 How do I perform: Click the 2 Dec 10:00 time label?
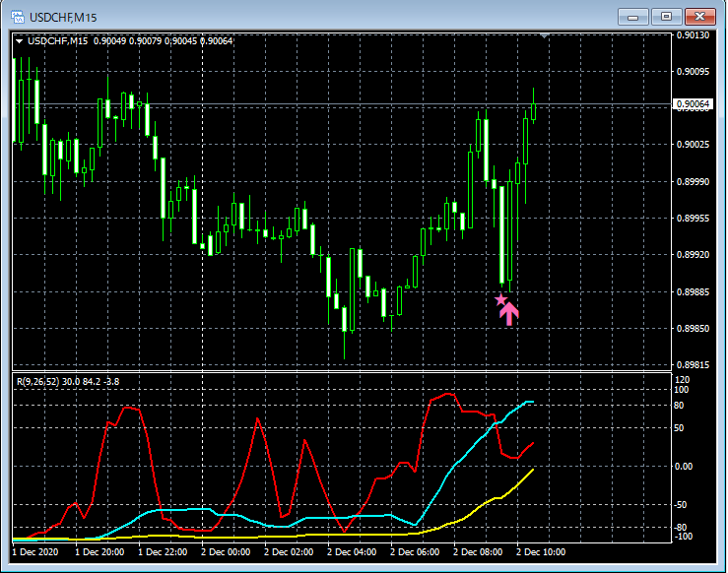(542, 552)
